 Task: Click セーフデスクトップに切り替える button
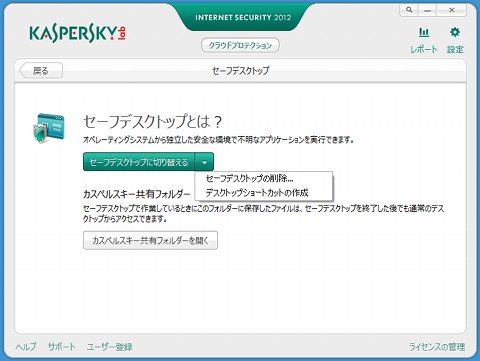pyautogui.click(x=139, y=162)
